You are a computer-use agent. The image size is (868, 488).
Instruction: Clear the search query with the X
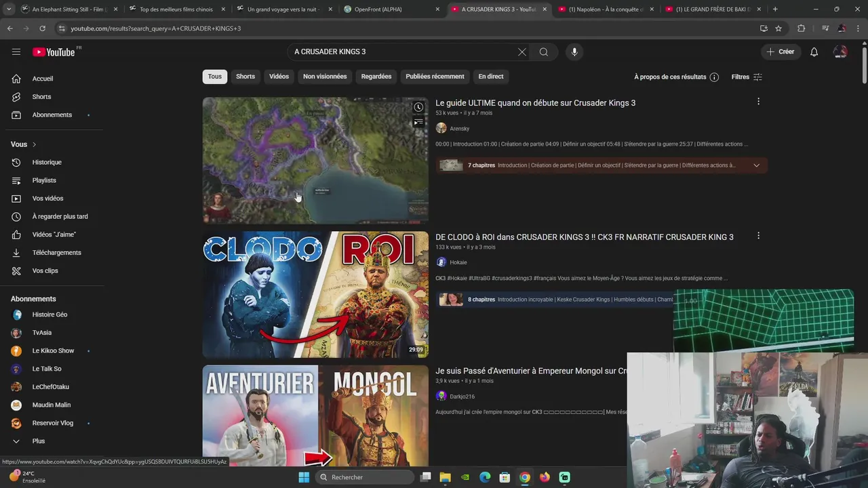click(x=522, y=52)
